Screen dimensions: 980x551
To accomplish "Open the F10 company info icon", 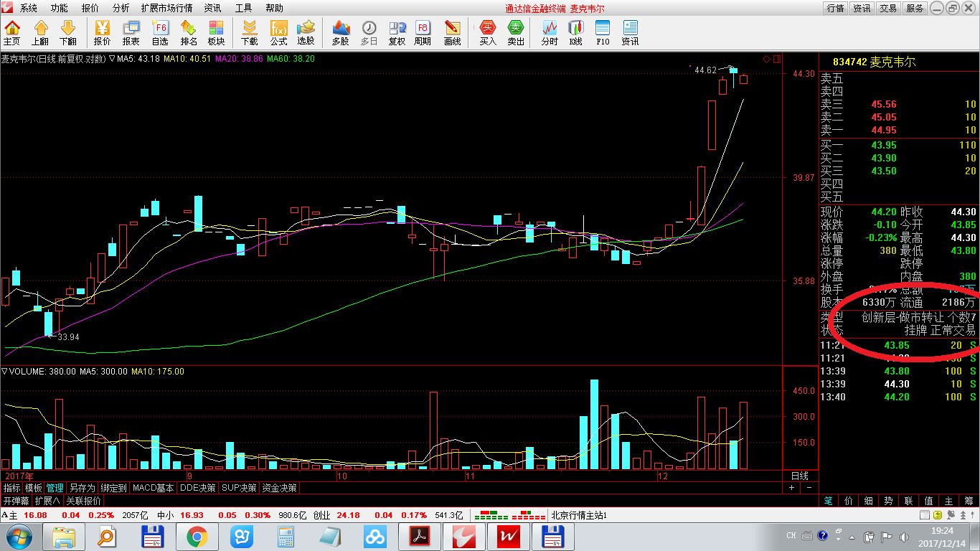I will point(603,33).
